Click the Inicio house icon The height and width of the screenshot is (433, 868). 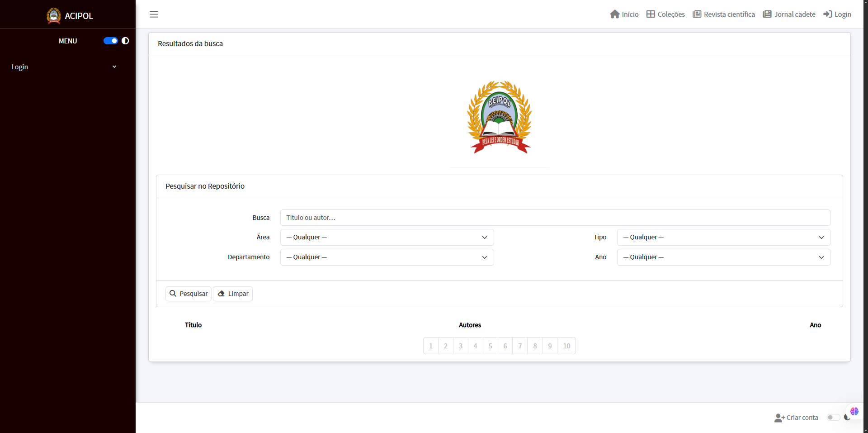[x=614, y=14]
